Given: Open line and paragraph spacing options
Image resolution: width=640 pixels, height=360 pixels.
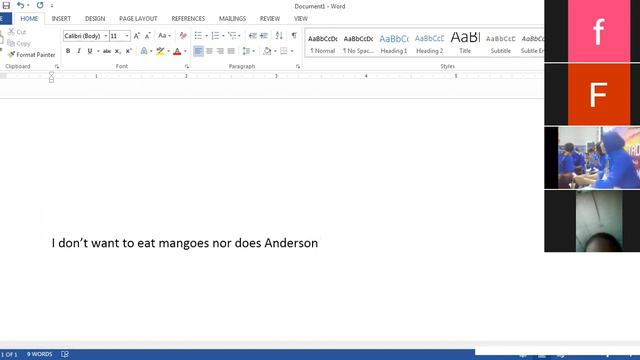Looking at the screenshot, I should click(248, 51).
